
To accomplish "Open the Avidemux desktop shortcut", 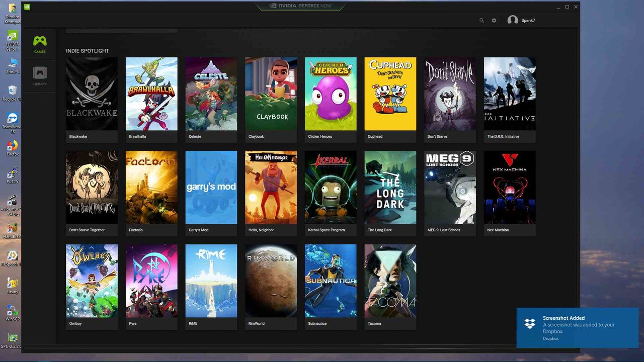I will (11, 205).
